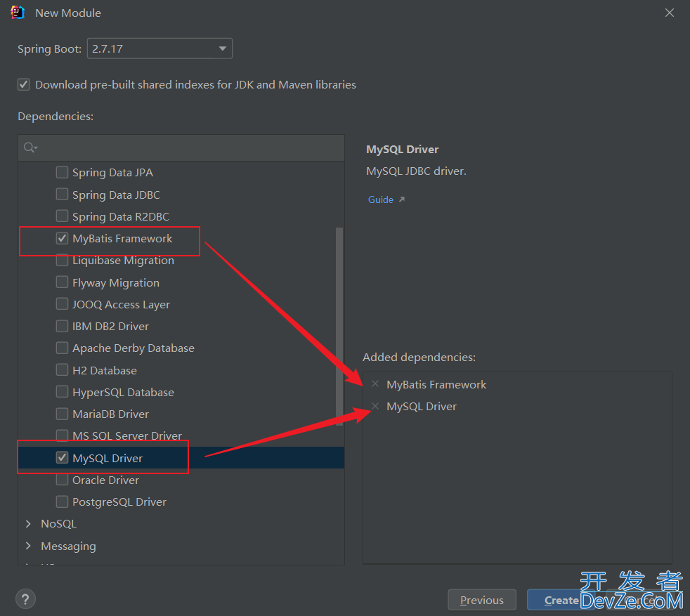Click the PostgreSQL Driver row label
The width and height of the screenshot is (690, 616).
coord(119,502)
